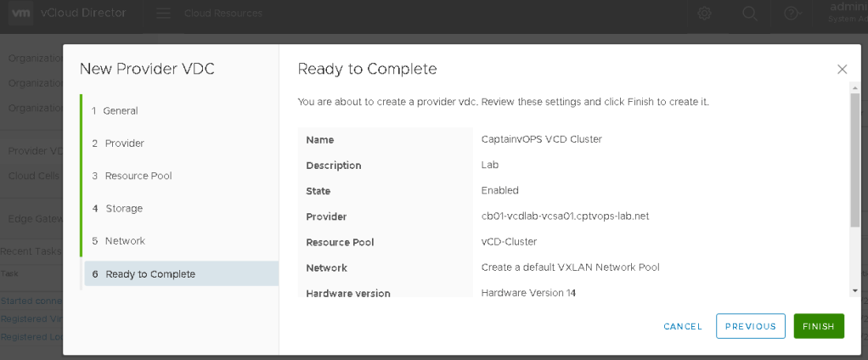868x360 pixels.
Task: Click the Cloud Resources header label
Action: pyautogui.click(x=223, y=14)
